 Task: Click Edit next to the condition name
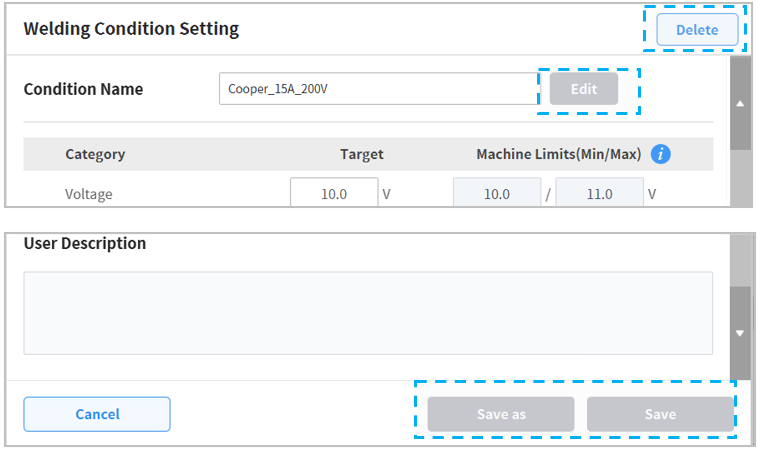583,89
